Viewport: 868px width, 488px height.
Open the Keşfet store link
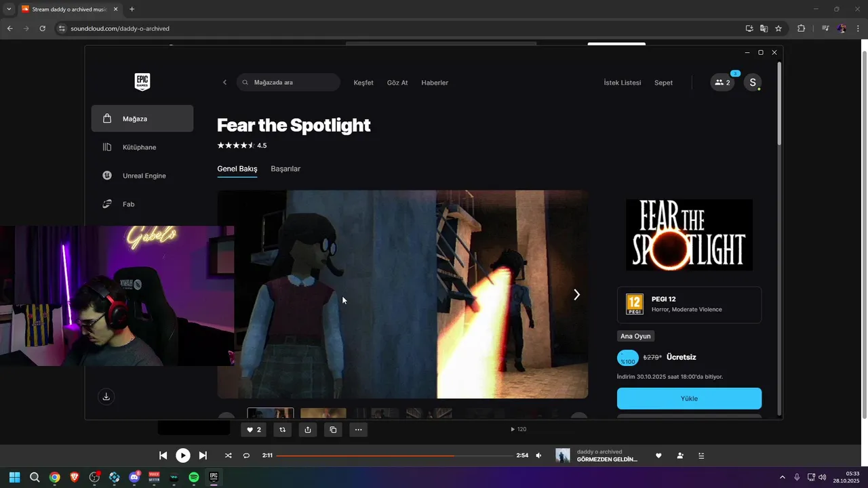click(x=363, y=83)
